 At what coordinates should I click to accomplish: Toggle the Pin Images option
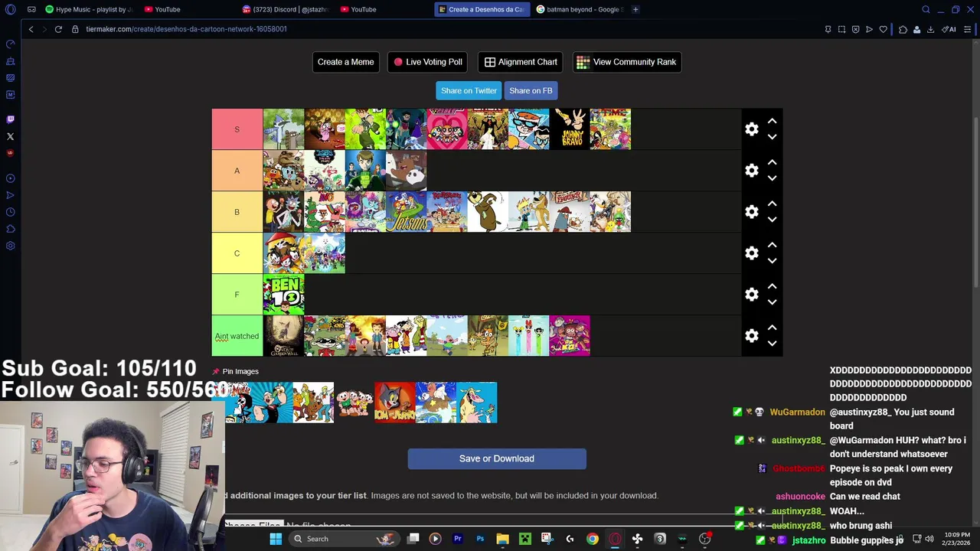click(236, 371)
